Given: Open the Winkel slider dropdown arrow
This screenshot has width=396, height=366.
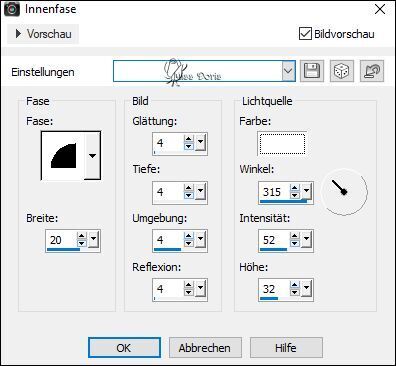Looking at the screenshot, I should point(306,191).
